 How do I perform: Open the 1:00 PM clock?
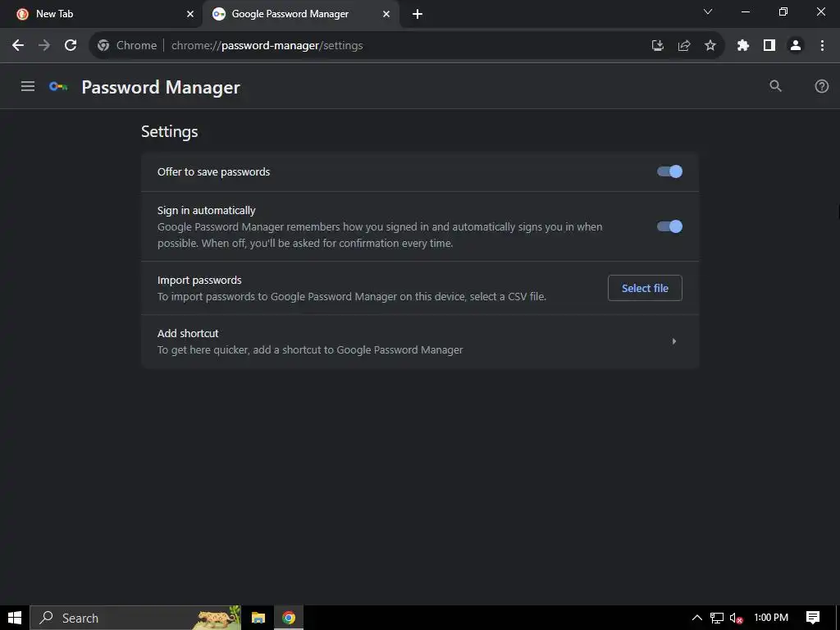pyautogui.click(x=771, y=618)
